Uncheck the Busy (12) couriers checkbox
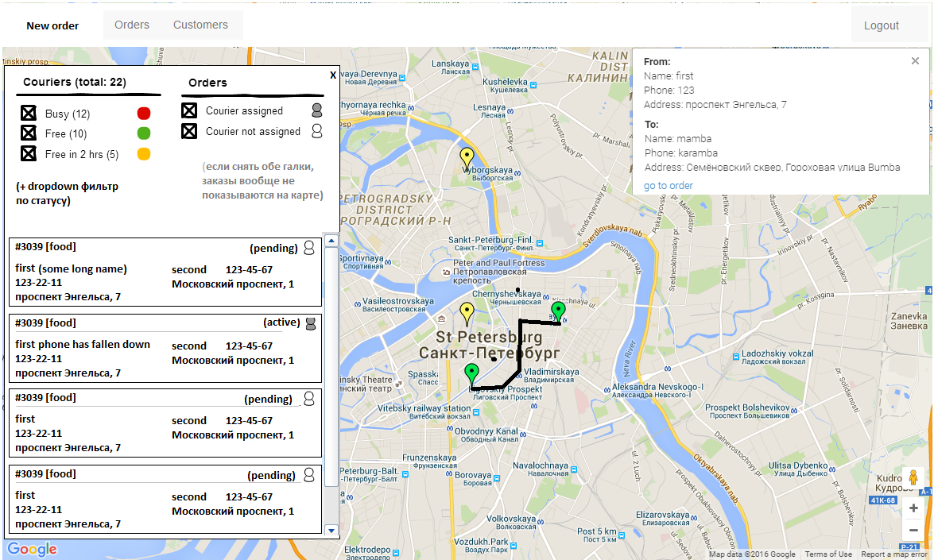The height and width of the screenshot is (560, 934). tap(29, 114)
